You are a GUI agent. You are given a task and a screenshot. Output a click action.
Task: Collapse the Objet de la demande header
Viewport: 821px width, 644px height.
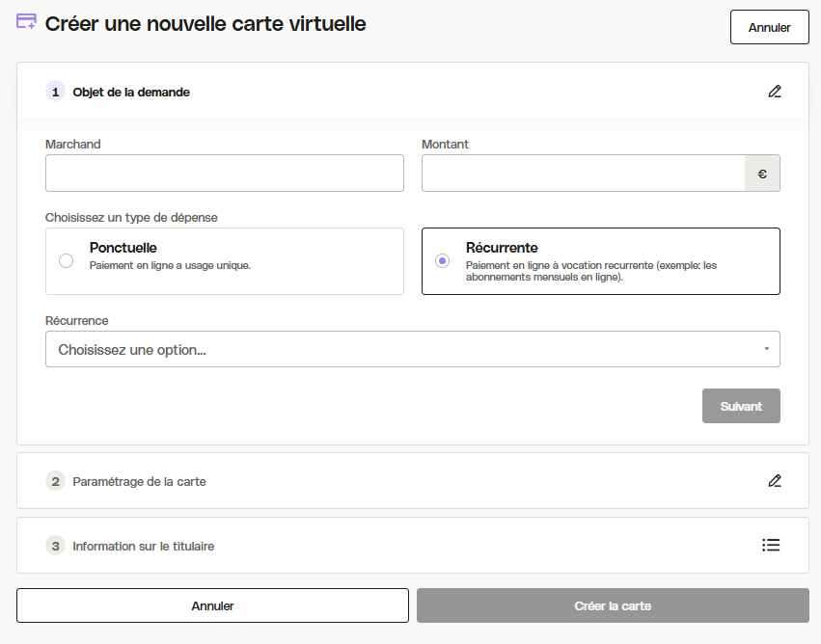(413, 91)
